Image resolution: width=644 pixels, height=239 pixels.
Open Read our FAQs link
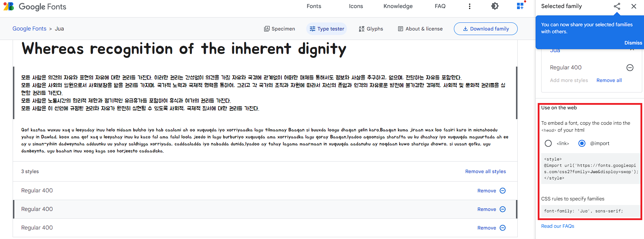[557, 226]
